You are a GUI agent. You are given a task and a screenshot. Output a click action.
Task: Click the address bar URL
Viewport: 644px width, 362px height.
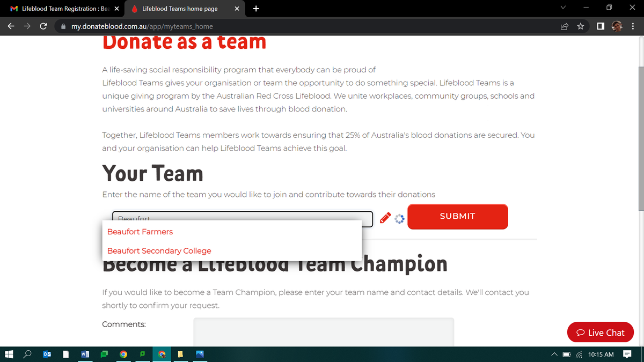pyautogui.click(x=142, y=26)
